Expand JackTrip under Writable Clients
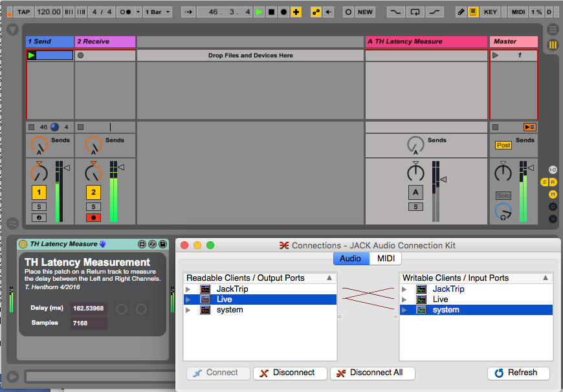The height and width of the screenshot is (392, 563). coord(404,289)
